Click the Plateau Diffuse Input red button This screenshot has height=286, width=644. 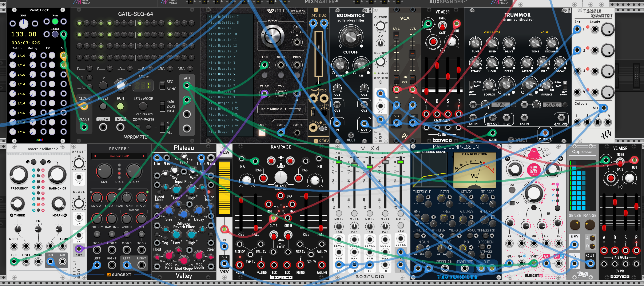209,192
